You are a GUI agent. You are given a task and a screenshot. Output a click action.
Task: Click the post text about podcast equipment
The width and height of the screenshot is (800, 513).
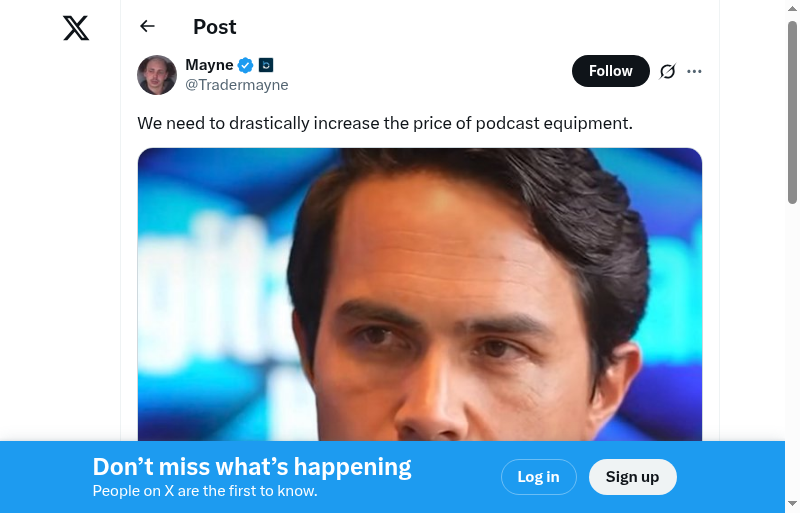(385, 124)
